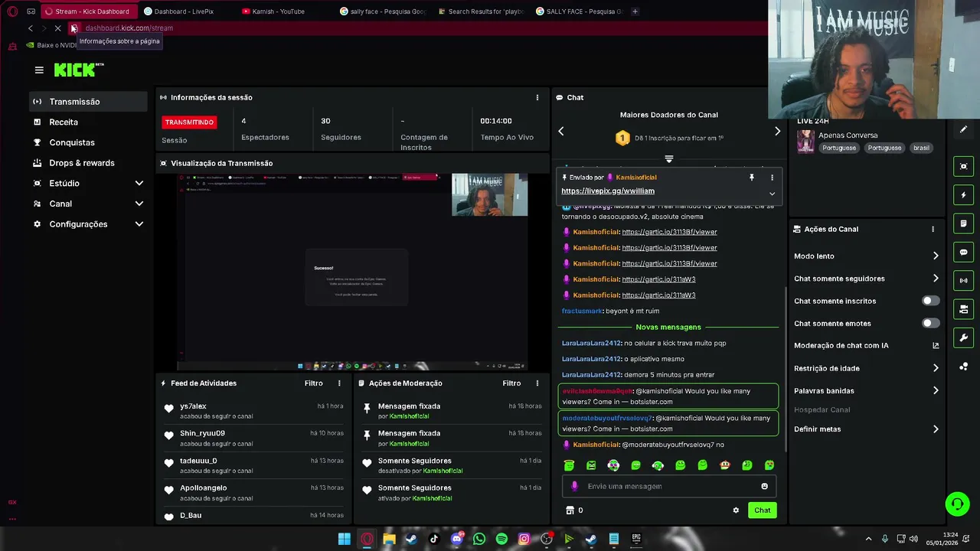Click the Portuguese tag next to brasil
Viewport: 980px width, 551px height.
click(x=884, y=148)
